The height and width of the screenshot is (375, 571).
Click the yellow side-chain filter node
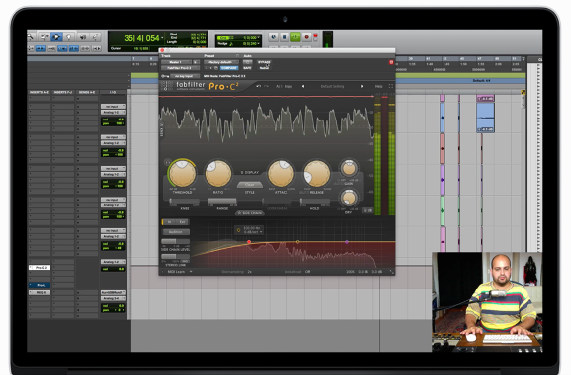coord(298,242)
